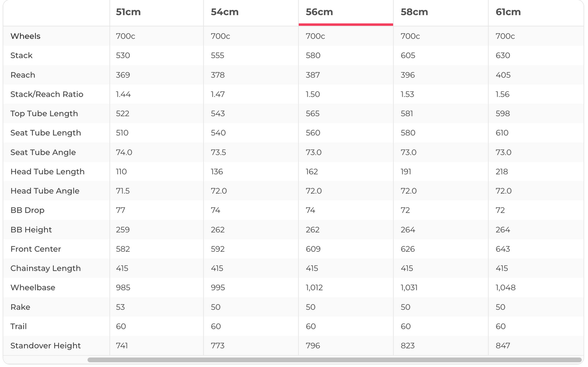Click the 53 Rake value for 51cm
Screen dimensions: 588x367
pos(121,307)
